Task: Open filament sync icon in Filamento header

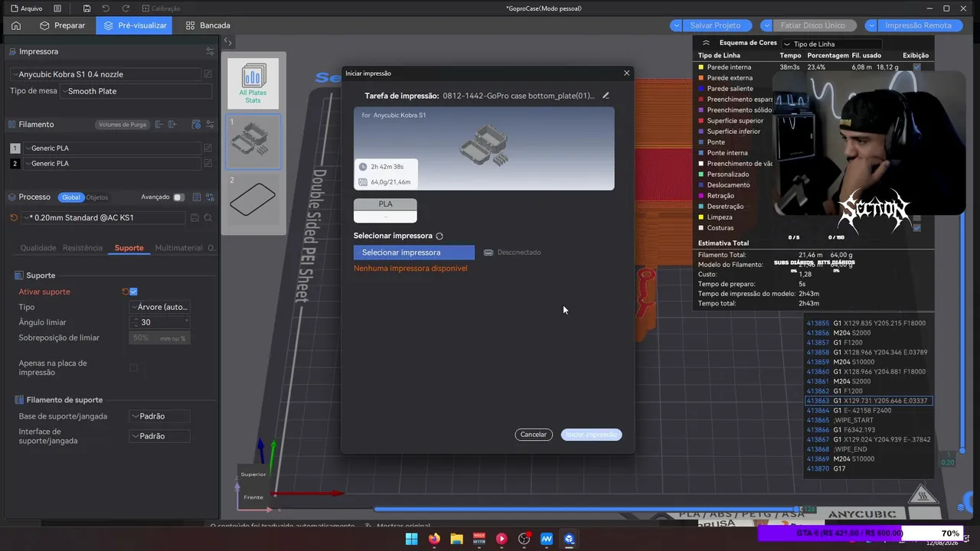Action: pos(196,124)
